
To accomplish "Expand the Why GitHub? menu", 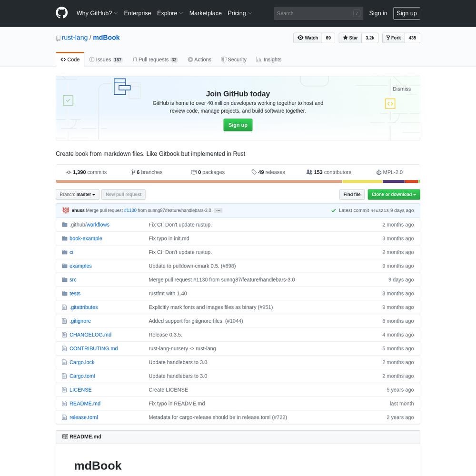I will point(97,13).
